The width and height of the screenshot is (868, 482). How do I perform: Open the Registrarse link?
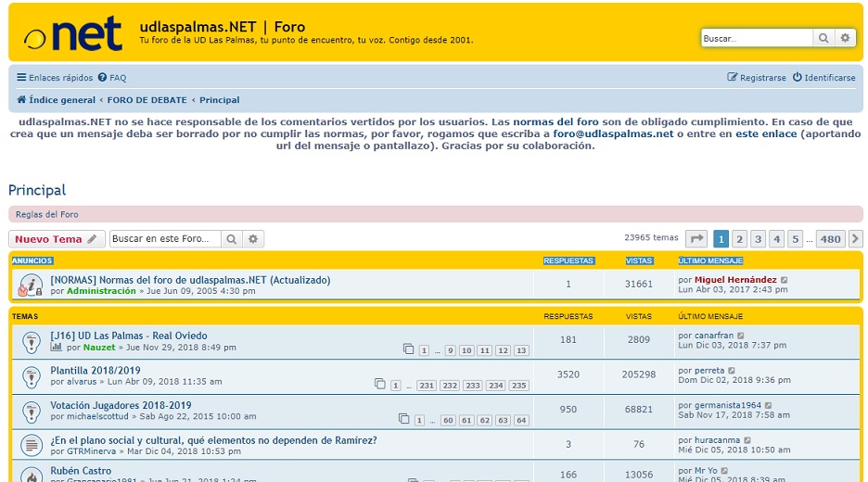(757, 78)
